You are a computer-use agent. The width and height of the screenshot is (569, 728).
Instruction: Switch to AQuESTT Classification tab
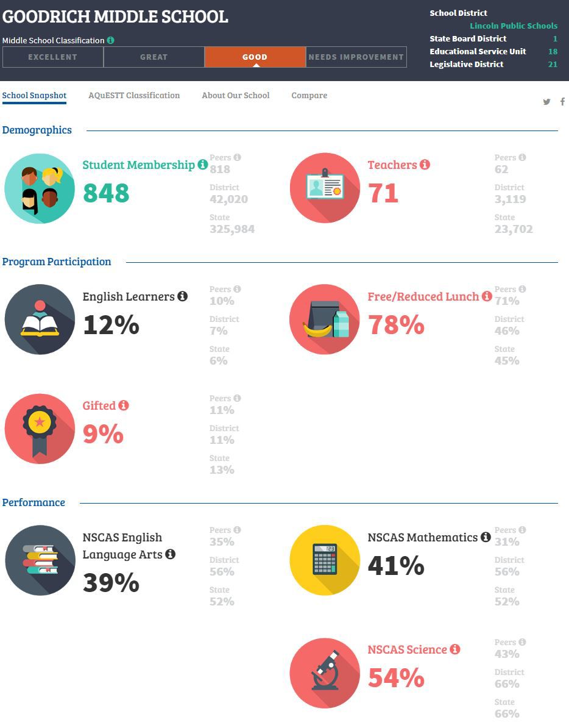134,95
